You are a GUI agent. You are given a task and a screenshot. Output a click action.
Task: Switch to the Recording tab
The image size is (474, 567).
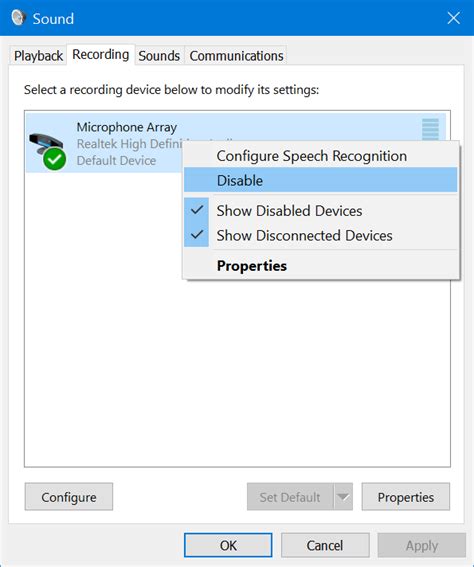(101, 55)
